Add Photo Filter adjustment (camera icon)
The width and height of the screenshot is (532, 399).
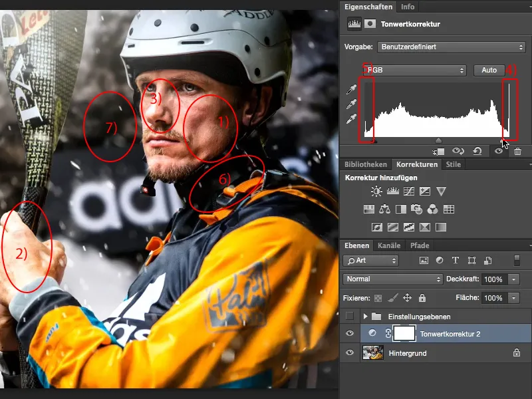[417, 209]
